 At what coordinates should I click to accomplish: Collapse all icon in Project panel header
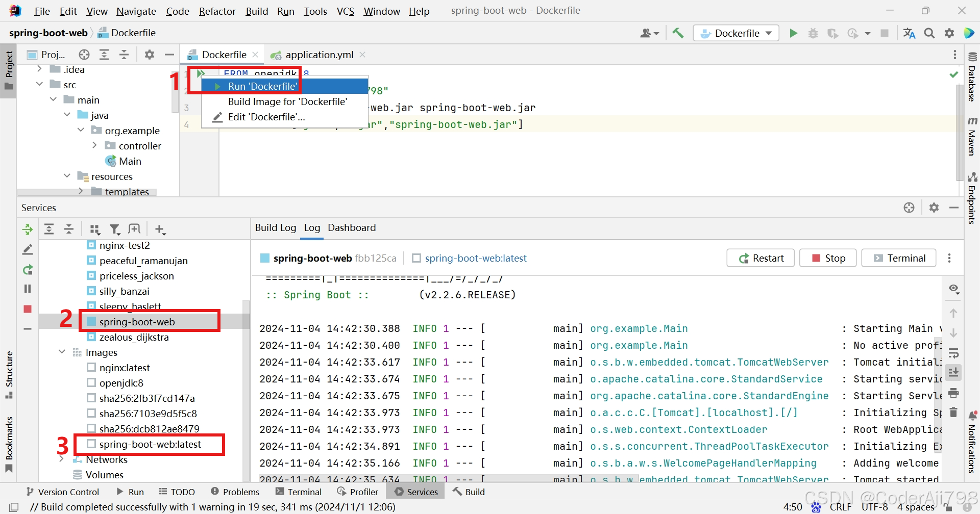pos(124,55)
